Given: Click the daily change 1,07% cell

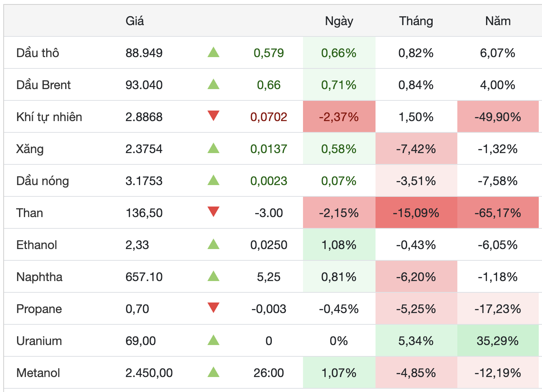Looking at the screenshot, I should pos(339,373).
